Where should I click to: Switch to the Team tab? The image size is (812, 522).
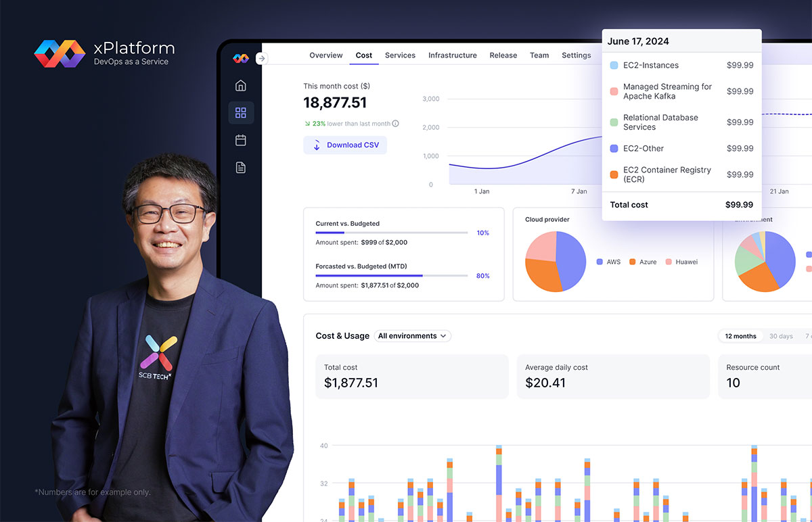[539, 55]
